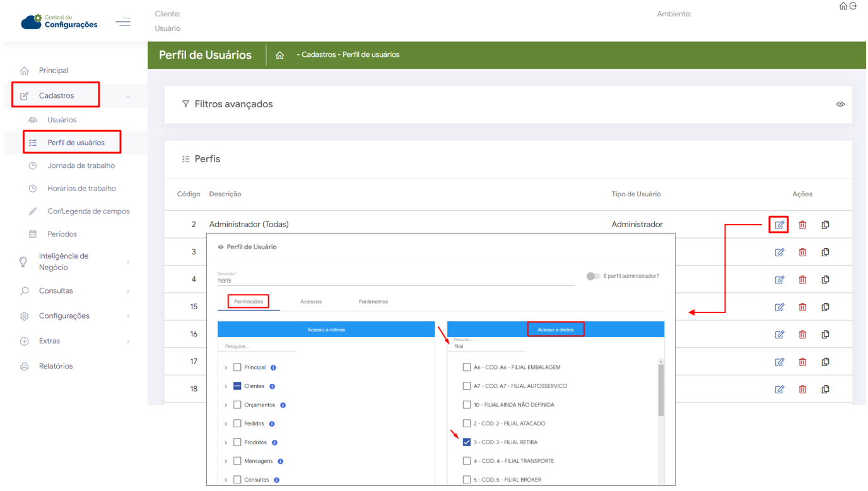Click home icon in the green breadcrumb bar
The image size is (868, 491).
pos(279,55)
